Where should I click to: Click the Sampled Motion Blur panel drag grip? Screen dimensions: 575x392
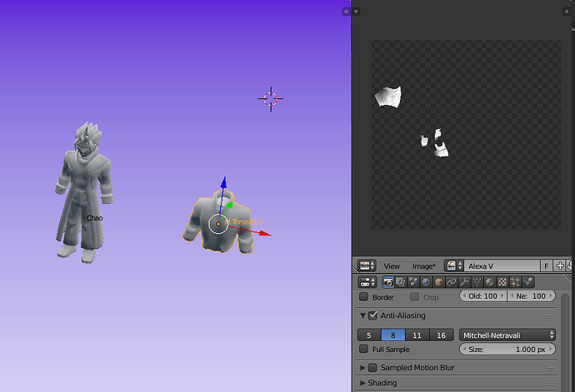tap(551, 369)
